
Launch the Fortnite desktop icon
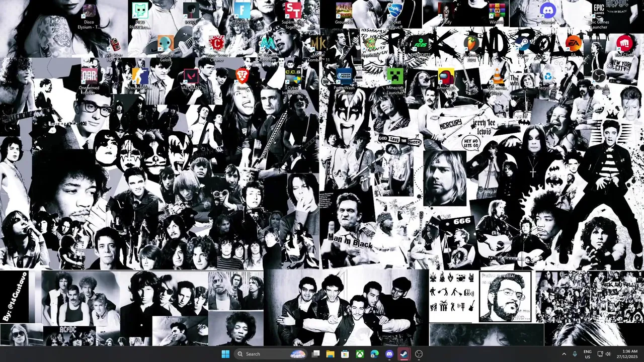tap(242, 13)
